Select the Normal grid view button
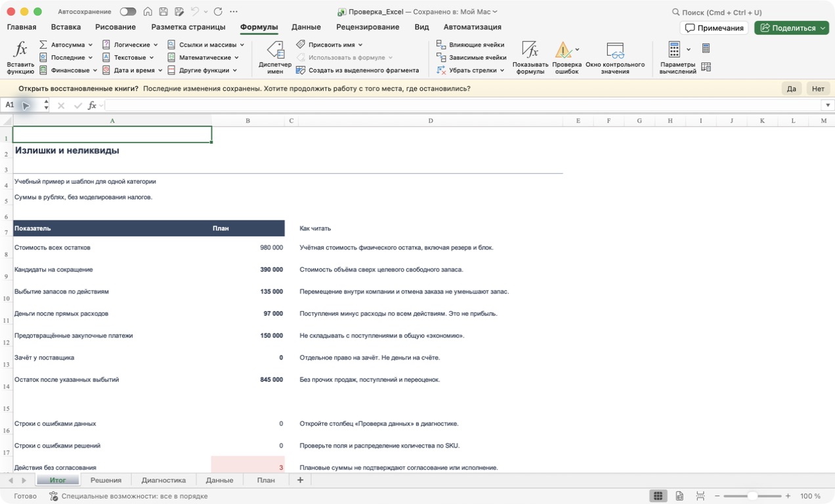This screenshot has width=835, height=504. point(658,496)
